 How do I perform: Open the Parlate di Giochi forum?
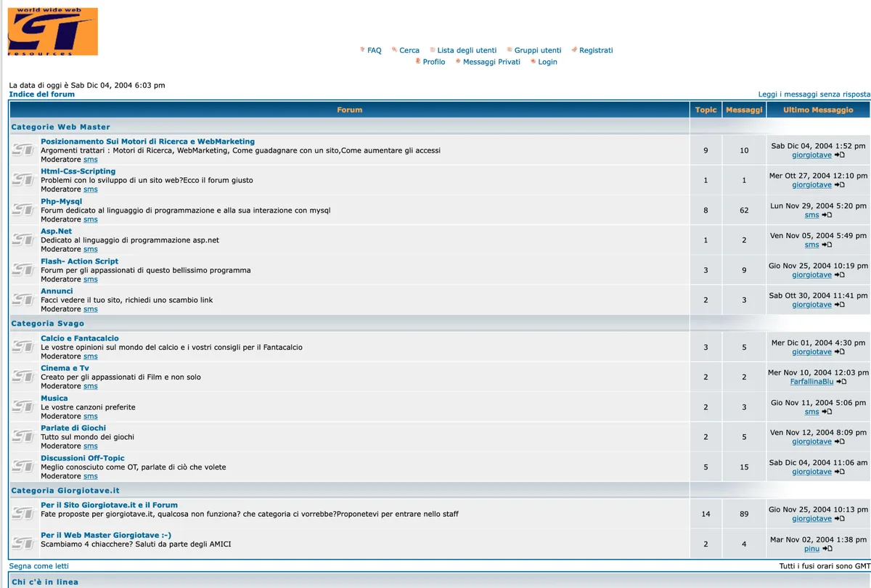click(x=73, y=428)
